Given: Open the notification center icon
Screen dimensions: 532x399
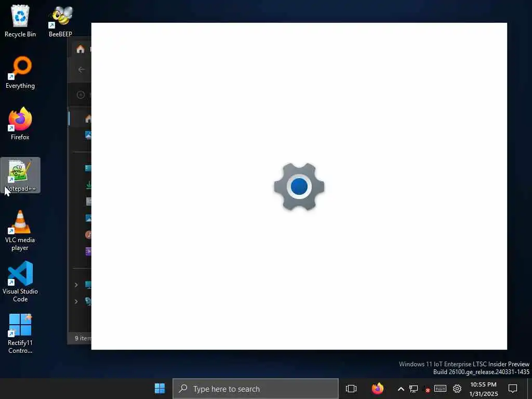Looking at the screenshot, I should pos(513,389).
